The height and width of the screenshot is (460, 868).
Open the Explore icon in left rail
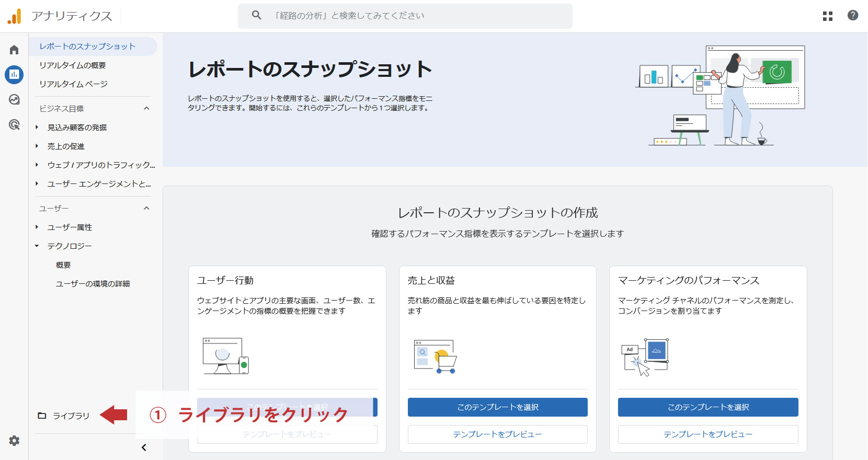tap(14, 99)
